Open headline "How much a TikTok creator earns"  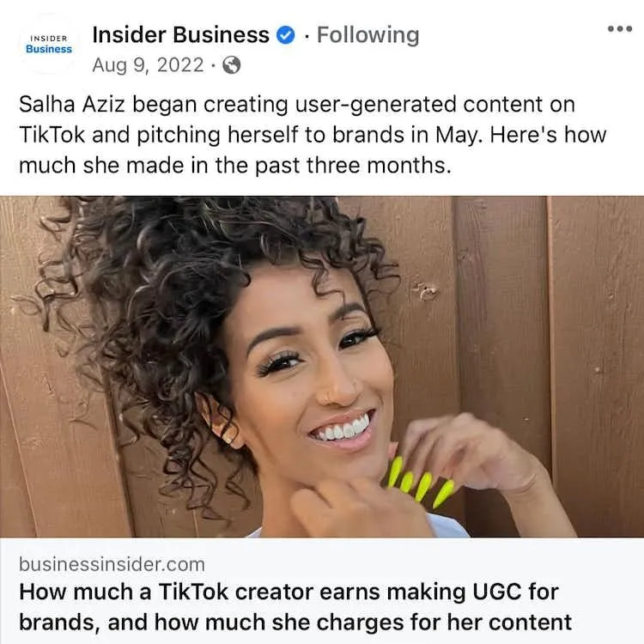point(289,592)
